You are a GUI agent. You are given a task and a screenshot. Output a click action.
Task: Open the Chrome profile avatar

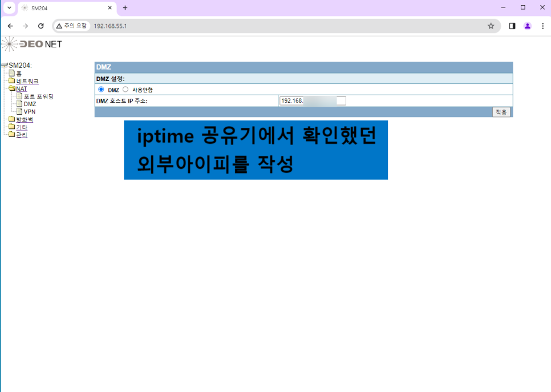pos(528,26)
